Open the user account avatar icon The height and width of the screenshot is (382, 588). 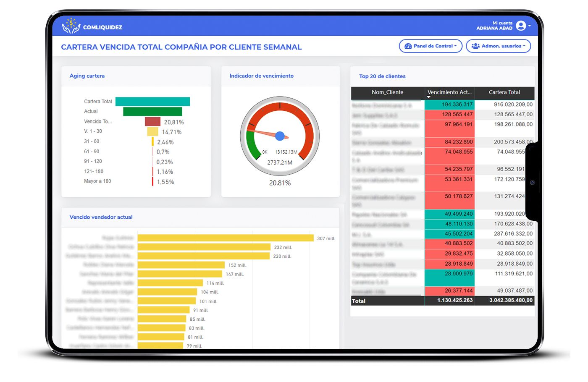coord(521,26)
